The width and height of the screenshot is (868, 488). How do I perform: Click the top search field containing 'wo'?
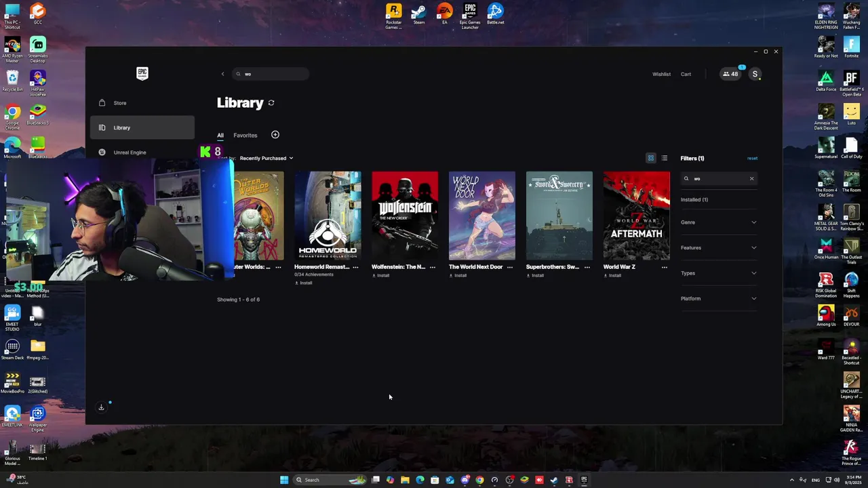click(270, 74)
